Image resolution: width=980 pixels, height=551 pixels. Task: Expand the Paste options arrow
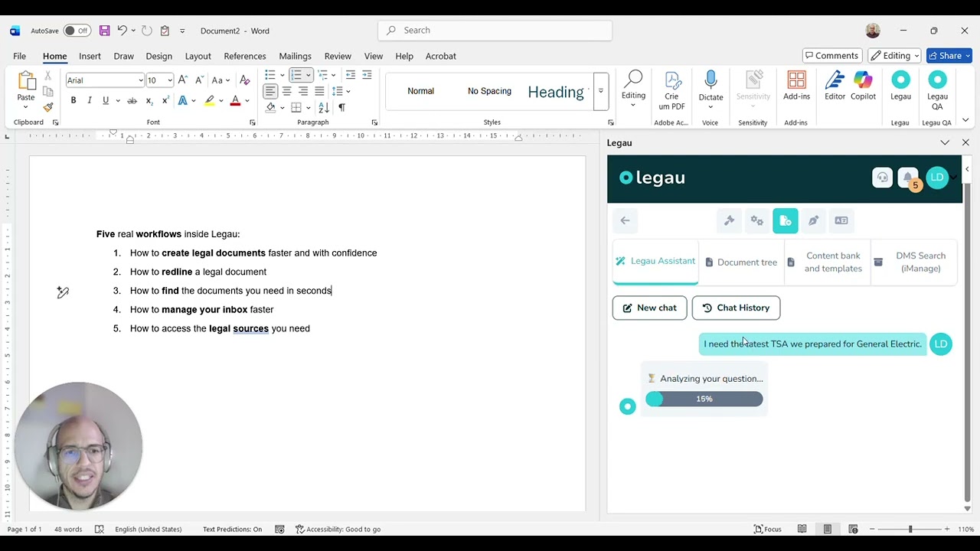pos(26,106)
